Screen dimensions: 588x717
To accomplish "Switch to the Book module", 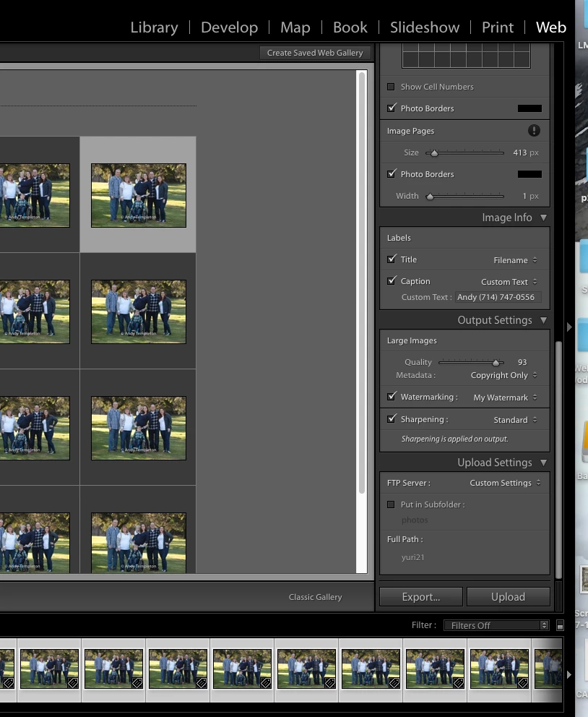I will click(350, 27).
